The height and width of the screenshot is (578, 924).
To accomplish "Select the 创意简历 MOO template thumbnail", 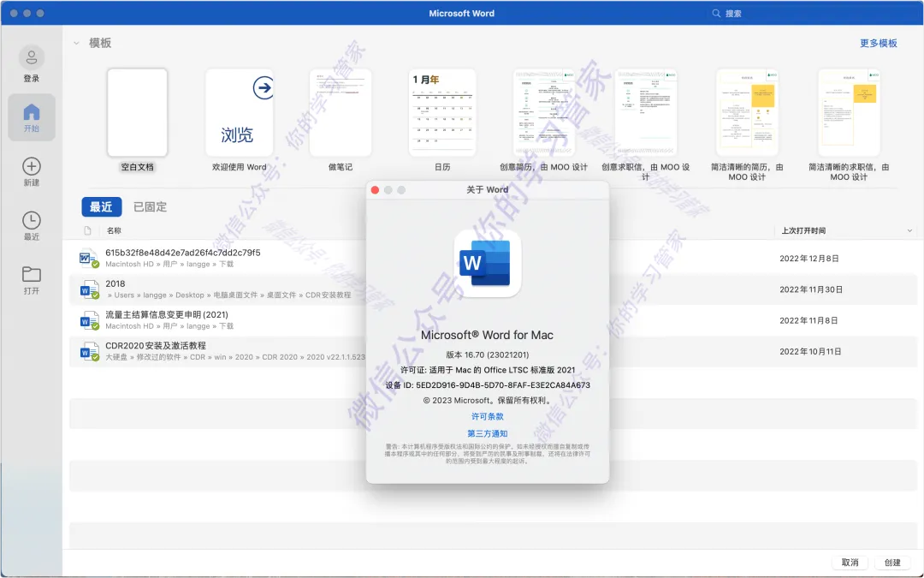I will pyautogui.click(x=544, y=113).
